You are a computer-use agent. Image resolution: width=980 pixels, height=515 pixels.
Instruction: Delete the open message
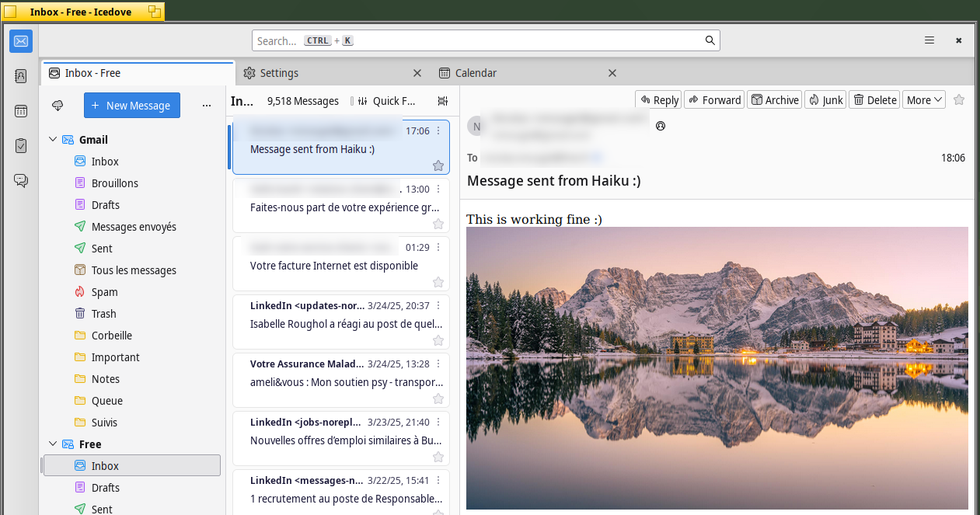click(x=874, y=99)
